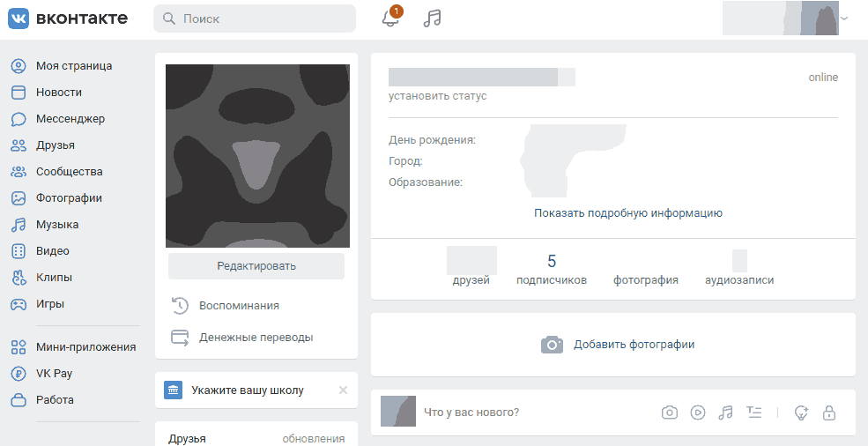This screenshot has height=446, width=868.
Task: Open the music player icon in header
Action: tap(432, 19)
